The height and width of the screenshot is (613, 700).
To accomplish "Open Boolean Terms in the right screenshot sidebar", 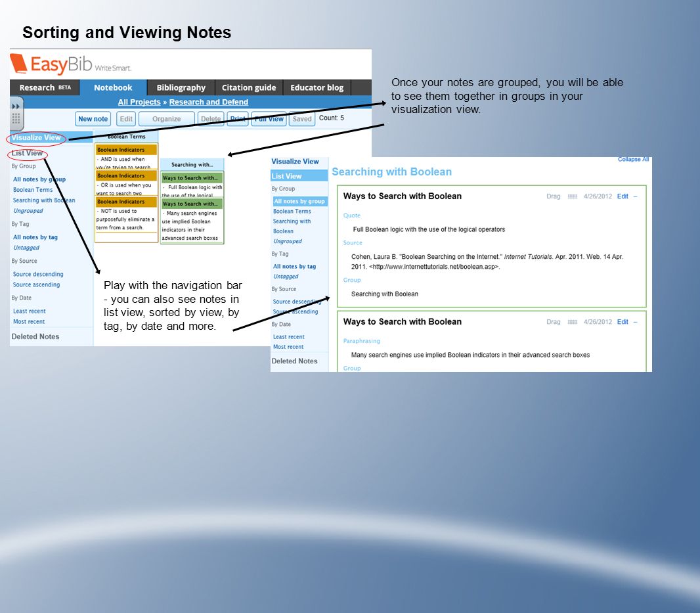I will [x=292, y=212].
